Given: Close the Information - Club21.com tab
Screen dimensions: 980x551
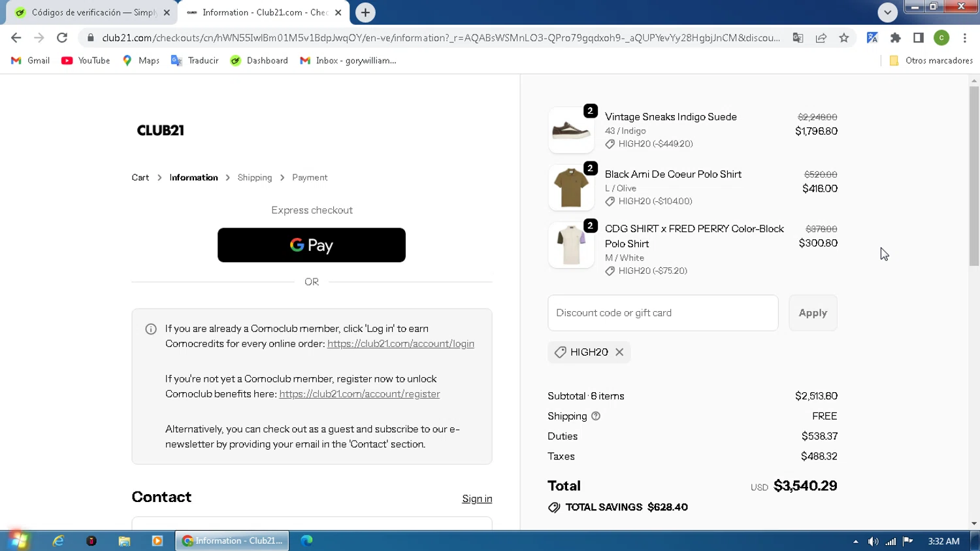Looking at the screenshot, I should pyautogui.click(x=338, y=12).
